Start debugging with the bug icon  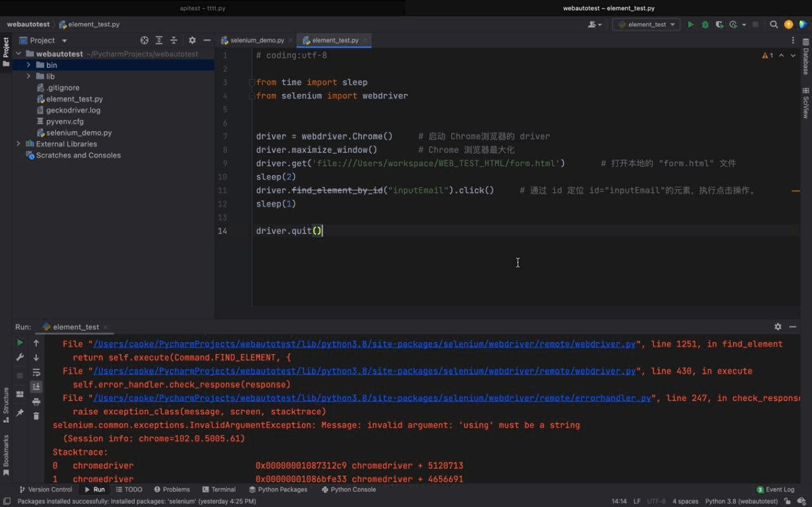[705, 25]
